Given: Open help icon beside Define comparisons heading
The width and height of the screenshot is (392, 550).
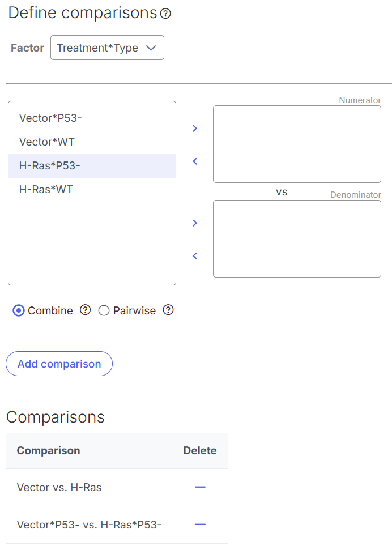Looking at the screenshot, I should (x=165, y=14).
